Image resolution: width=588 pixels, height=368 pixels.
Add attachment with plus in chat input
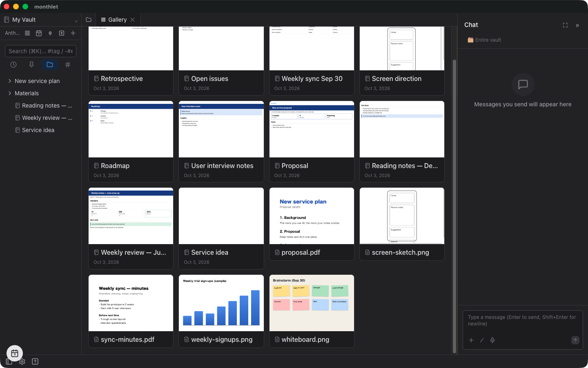coord(471,340)
